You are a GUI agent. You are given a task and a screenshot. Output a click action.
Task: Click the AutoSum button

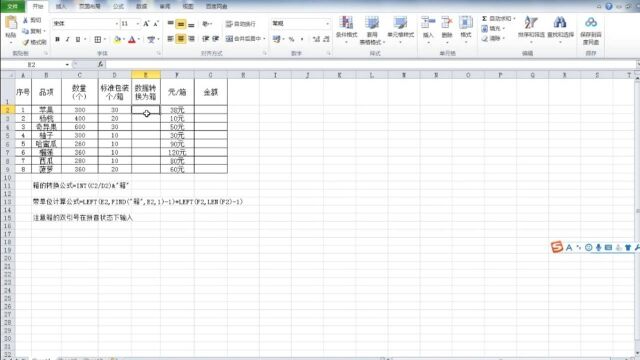pyautogui.click(x=498, y=19)
